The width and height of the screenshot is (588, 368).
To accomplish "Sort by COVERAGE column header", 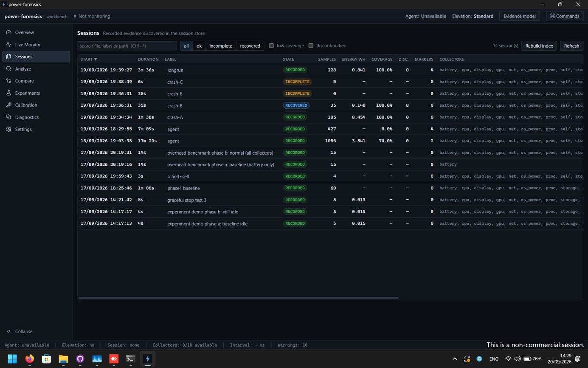I will pyautogui.click(x=382, y=59).
